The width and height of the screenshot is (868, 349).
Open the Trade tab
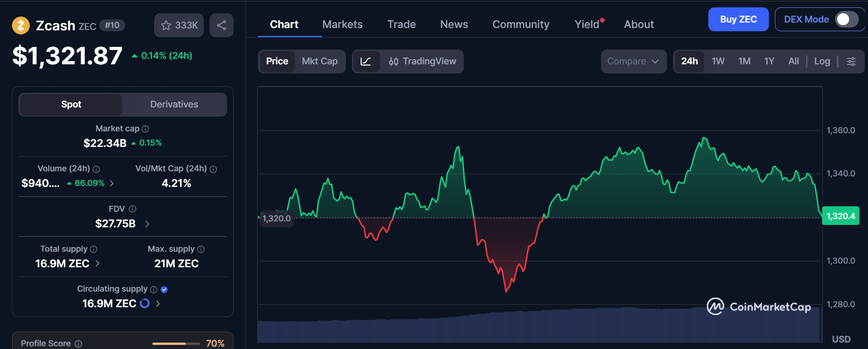(x=401, y=24)
